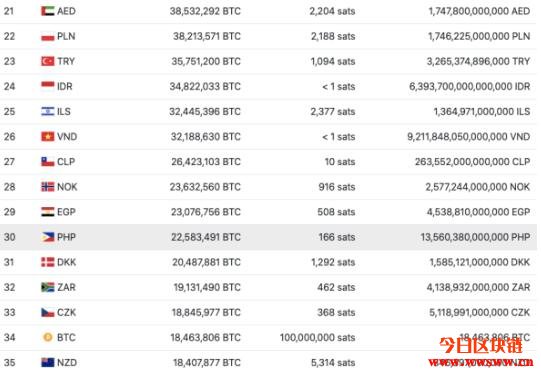Click the Norway flag icon beside NOK
This screenshot has height=374, width=541.
48,187
